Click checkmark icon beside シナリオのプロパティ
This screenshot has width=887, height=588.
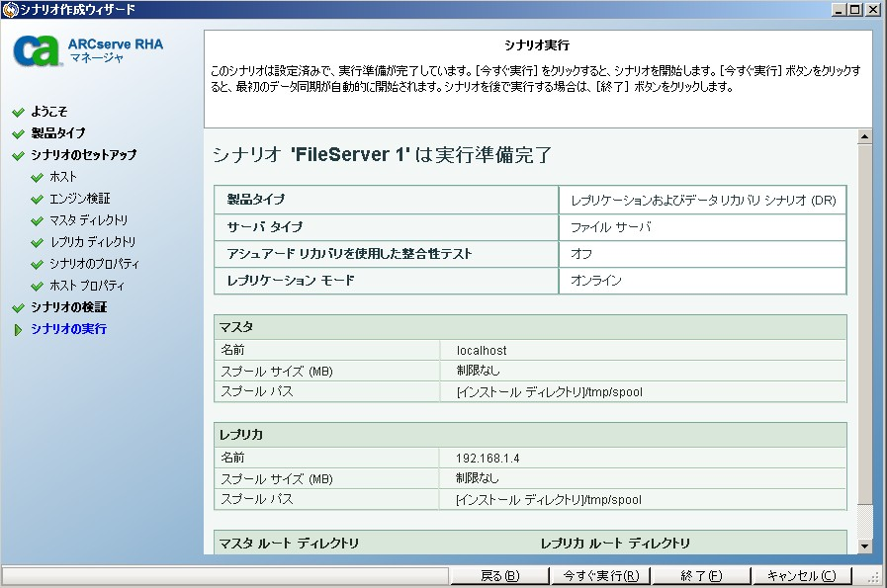(x=38, y=264)
